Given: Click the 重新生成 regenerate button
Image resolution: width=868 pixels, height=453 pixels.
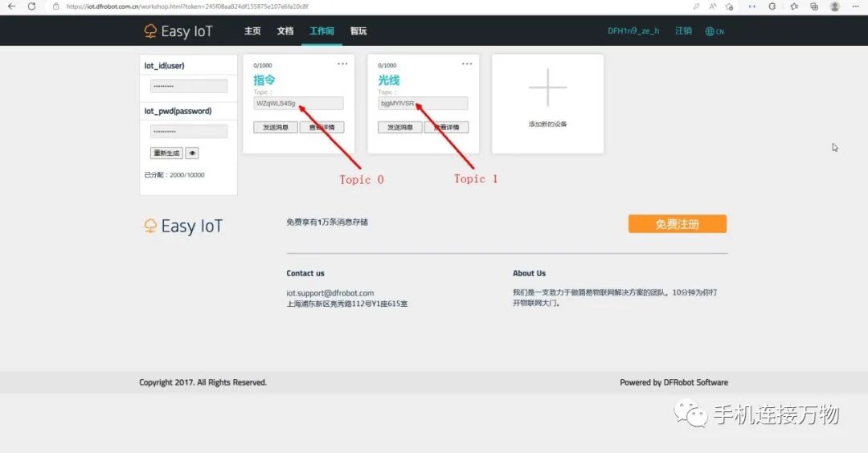Looking at the screenshot, I should click(x=166, y=153).
